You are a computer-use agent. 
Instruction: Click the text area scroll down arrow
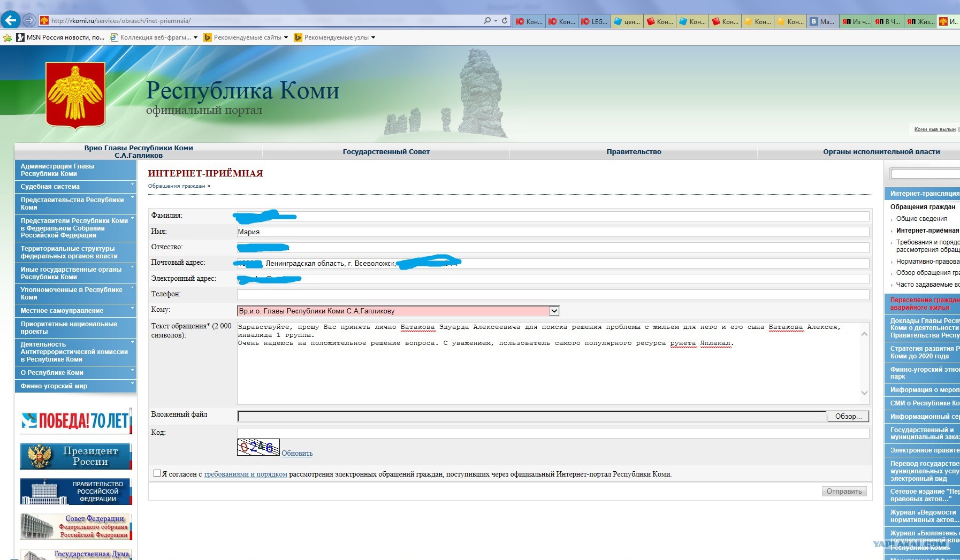coord(864,393)
